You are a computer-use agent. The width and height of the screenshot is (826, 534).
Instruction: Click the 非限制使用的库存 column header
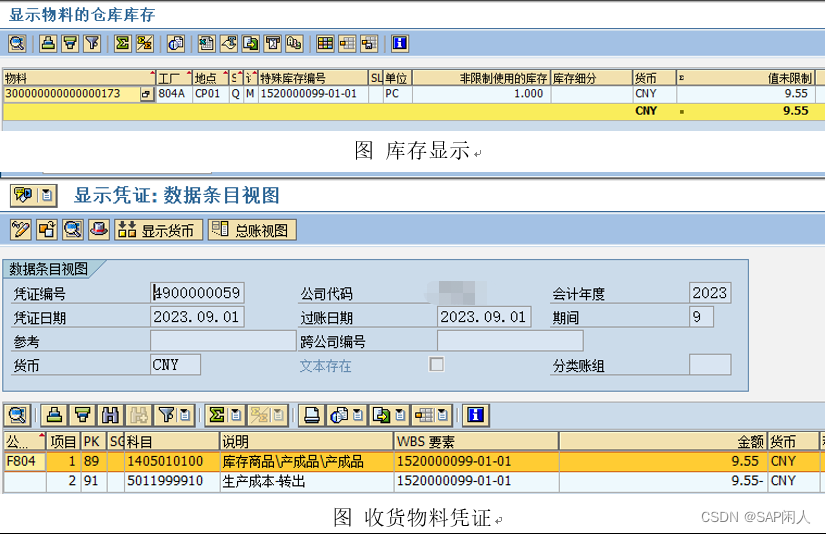(481, 78)
